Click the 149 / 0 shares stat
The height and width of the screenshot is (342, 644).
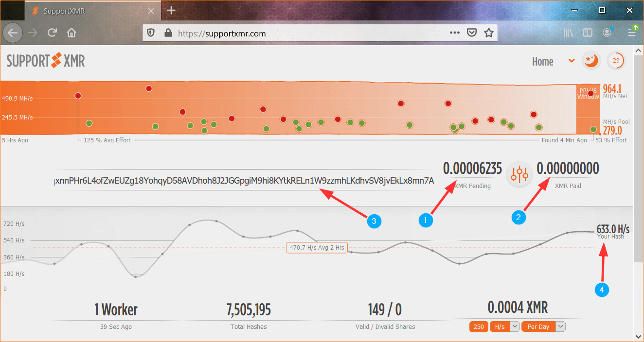pos(385,309)
